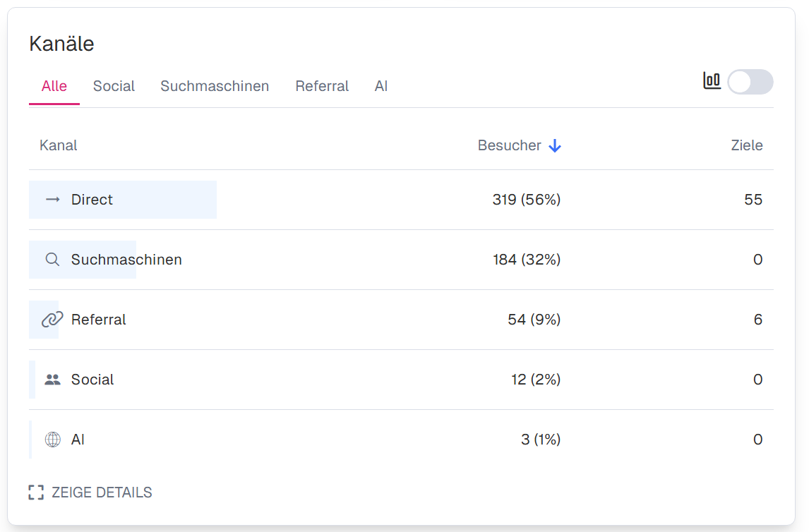Click the AI globe icon
The width and height of the screenshot is (809, 532).
click(x=52, y=440)
